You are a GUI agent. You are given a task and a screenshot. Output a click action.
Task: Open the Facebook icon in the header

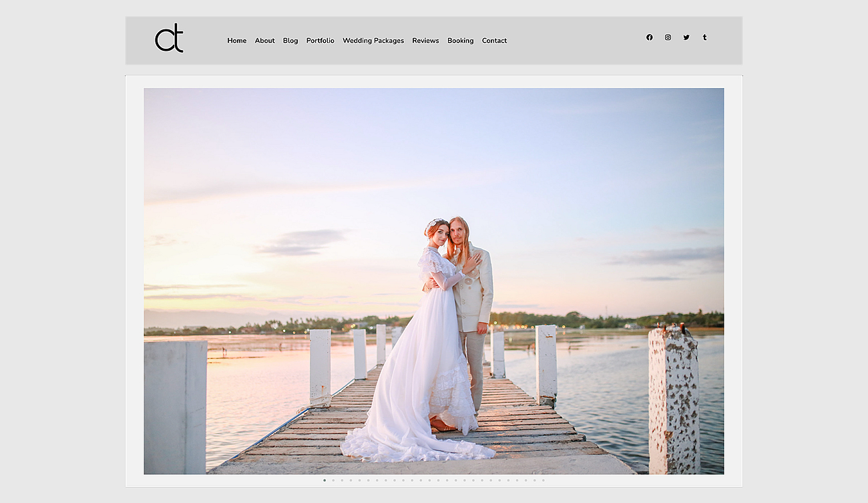[649, 37]
